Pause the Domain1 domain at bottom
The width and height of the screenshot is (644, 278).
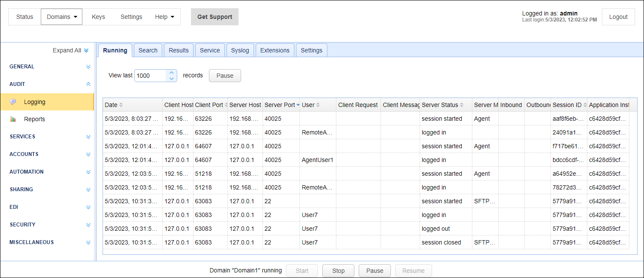click(375, 271)
